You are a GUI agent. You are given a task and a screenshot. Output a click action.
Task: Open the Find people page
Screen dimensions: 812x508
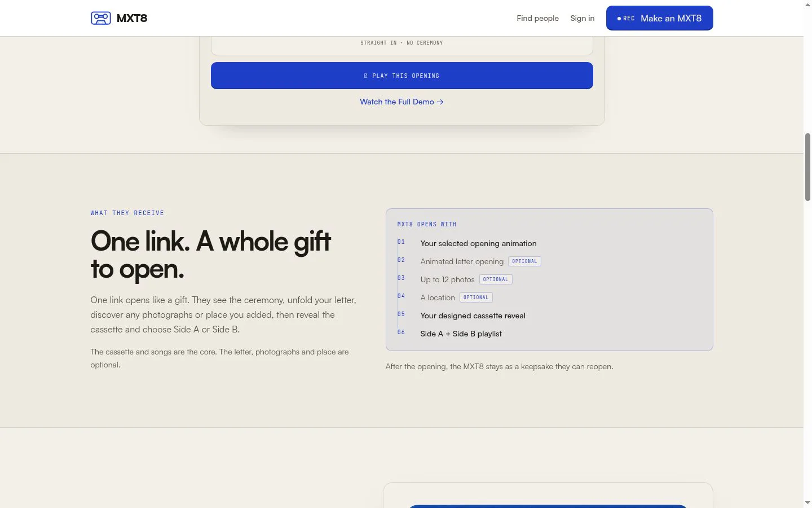[x=537, y=18]
